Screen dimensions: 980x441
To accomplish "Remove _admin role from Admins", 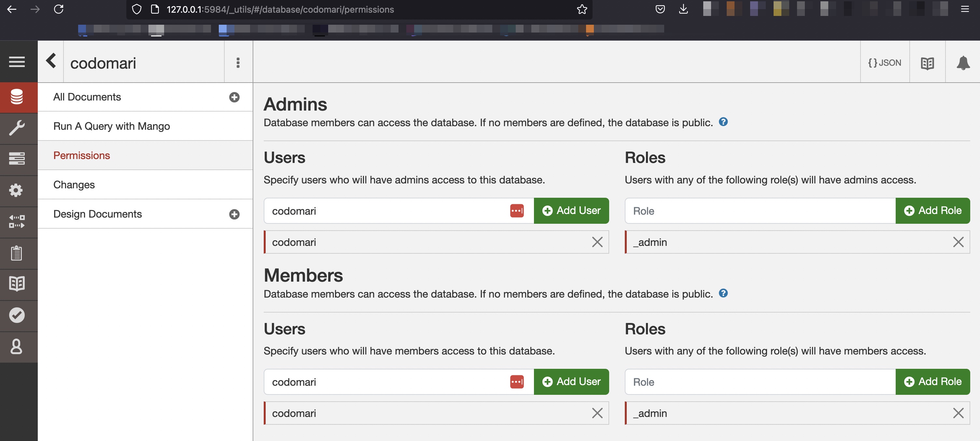I will [x=958, y=242].
